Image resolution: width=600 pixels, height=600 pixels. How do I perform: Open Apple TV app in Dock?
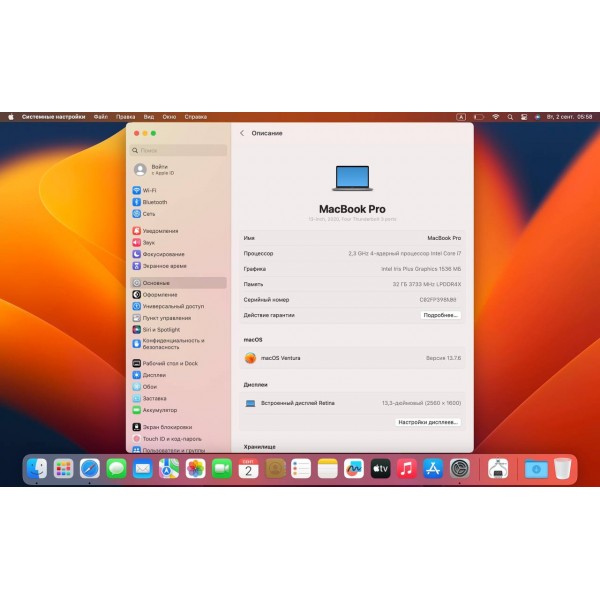(x=380, y=468)
